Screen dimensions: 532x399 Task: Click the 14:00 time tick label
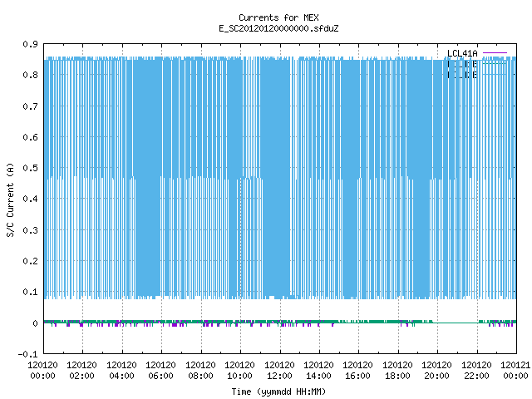(x=318, y=376)
